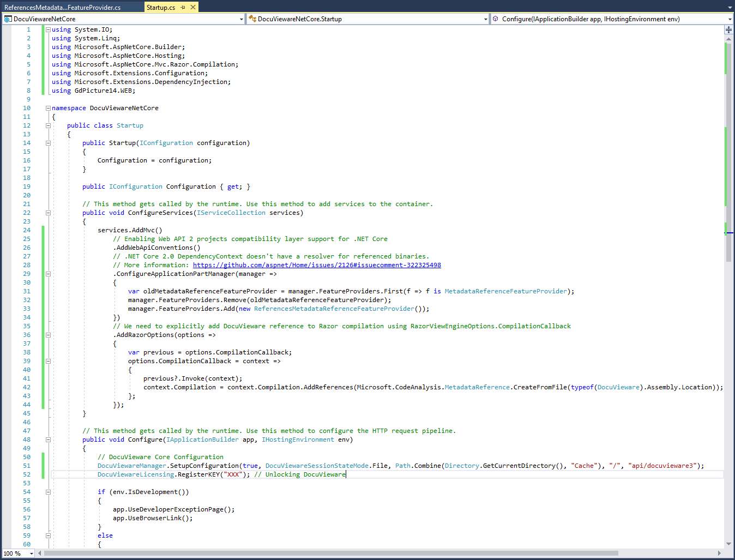Open the tab list chevron at top right
Viewport: 735px width, 560px height.
(731, 7)
